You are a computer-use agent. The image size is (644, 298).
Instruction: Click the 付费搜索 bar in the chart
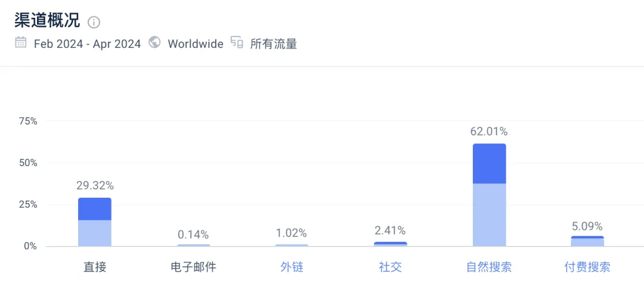(587, 241)
